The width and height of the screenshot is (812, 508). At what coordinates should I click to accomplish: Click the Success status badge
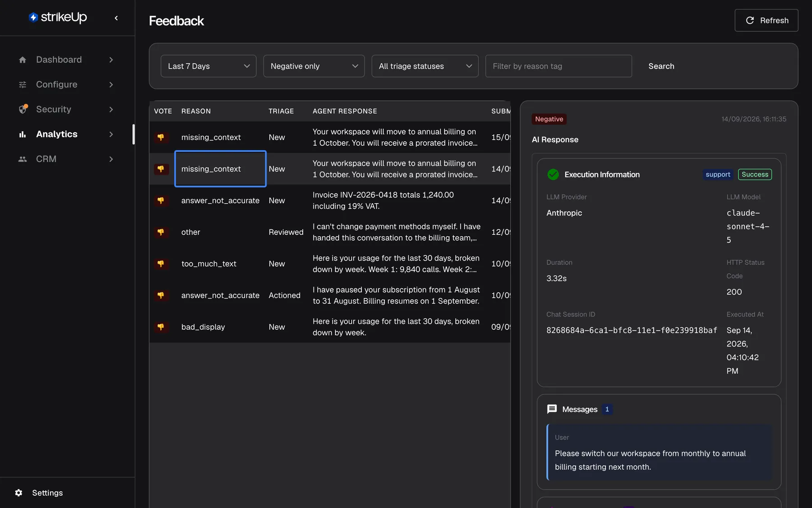coord(755,174)
